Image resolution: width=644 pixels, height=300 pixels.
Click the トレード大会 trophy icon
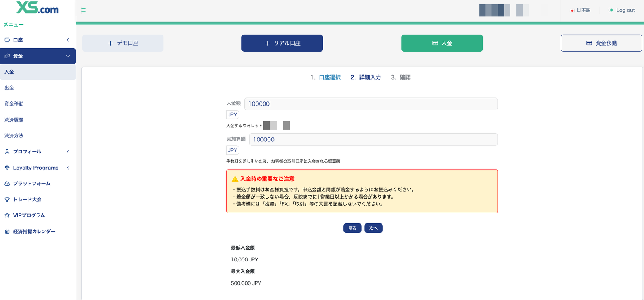[7, 199]
